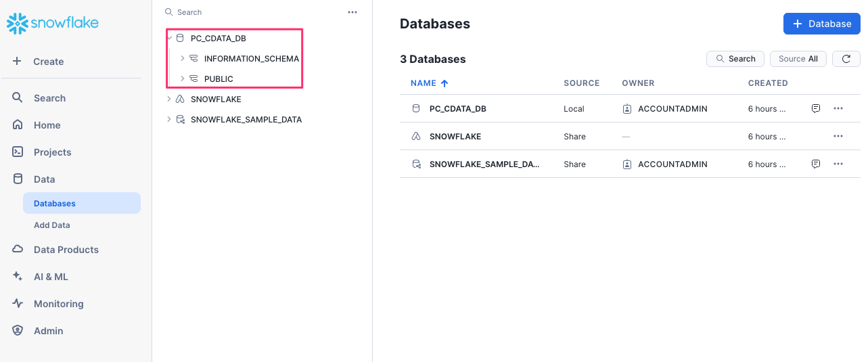Open more options for SNOWFLAKE_SAMPLE_DATA row
Screen dimensions: 868x362
[838, 164]
